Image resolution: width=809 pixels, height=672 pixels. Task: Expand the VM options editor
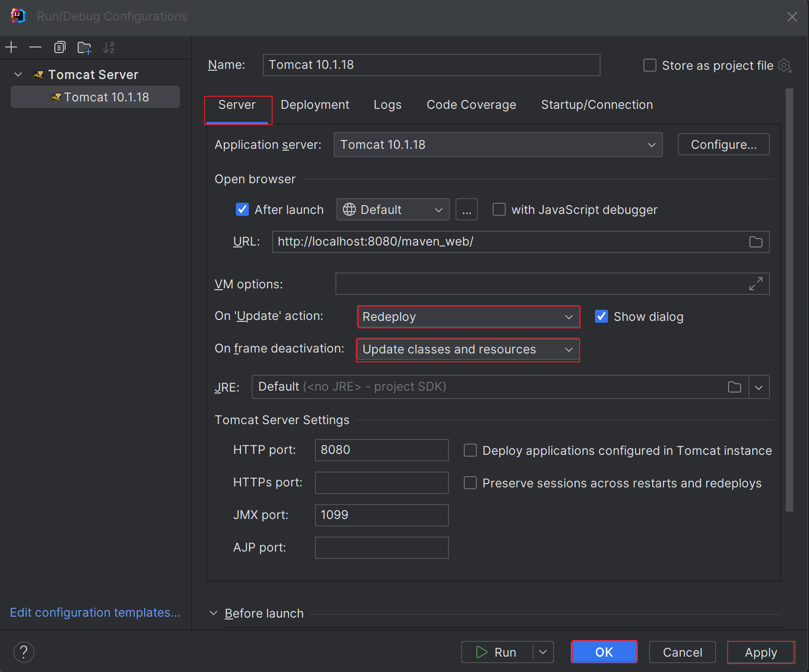756,284
